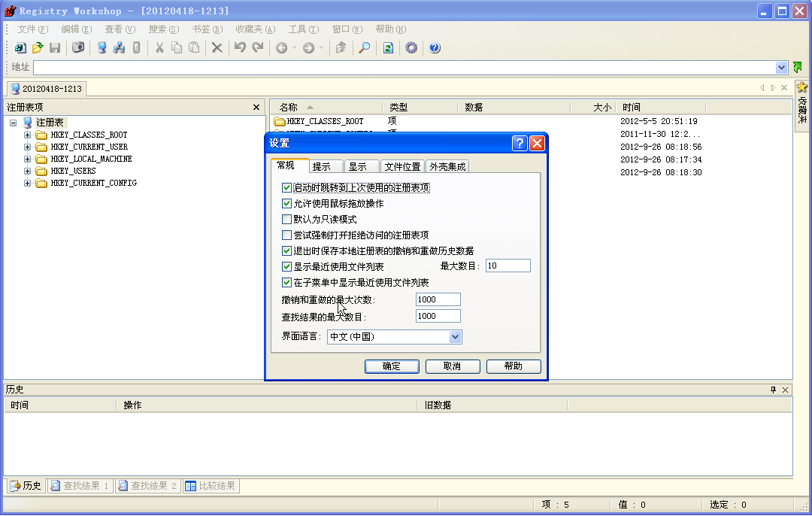Click the gear settings toolbar icon
This screenshot has height=516, width=812.
tap(411, 48)
